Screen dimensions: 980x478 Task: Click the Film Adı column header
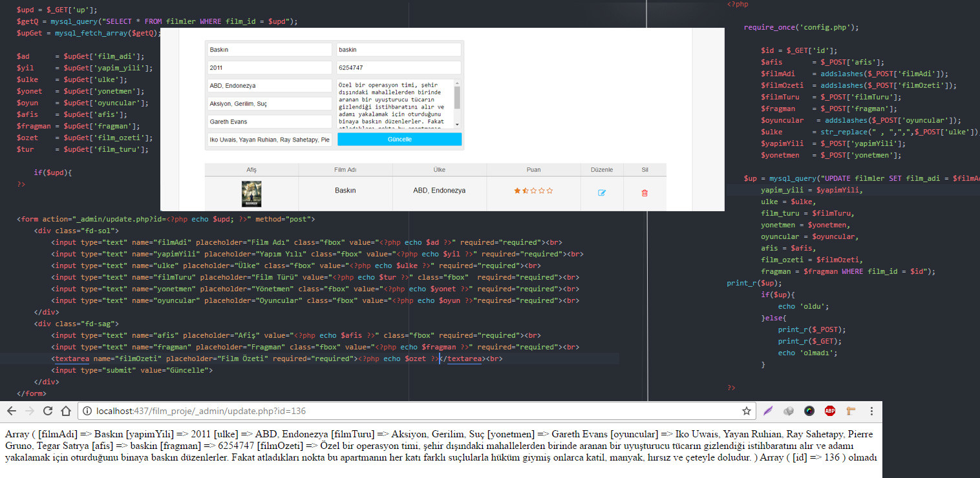click(x=345, y=170)
